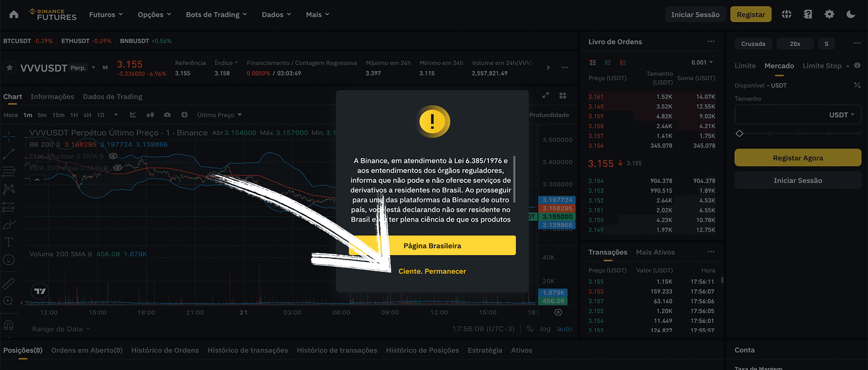Select the brush drawing tool
The image size is (868, 370).
point(9,224)
